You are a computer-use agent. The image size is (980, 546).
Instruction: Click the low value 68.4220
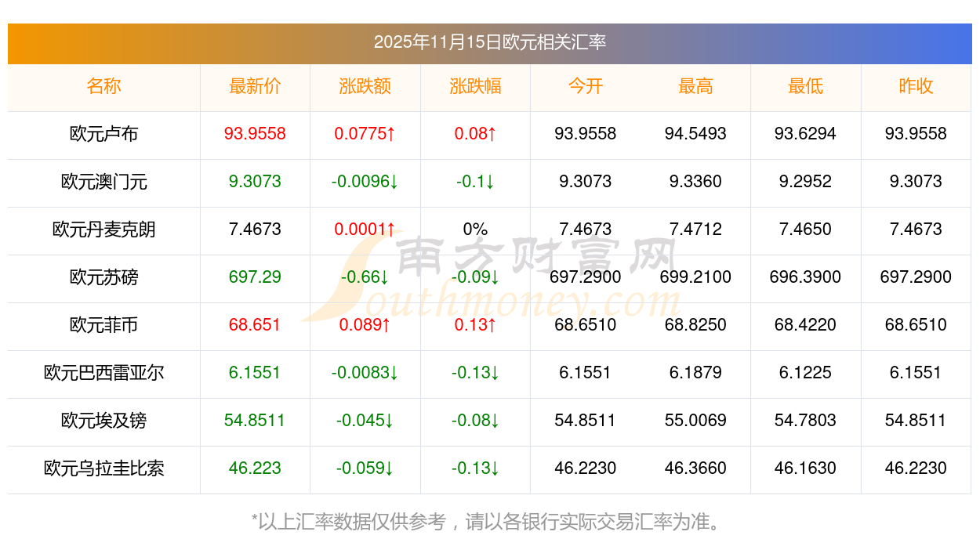coord(806,325)
